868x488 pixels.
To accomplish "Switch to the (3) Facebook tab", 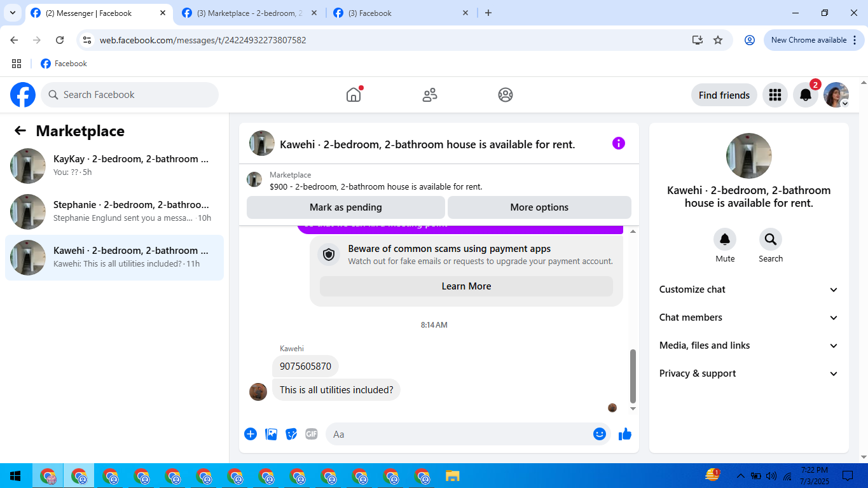I will click(401, 13).
